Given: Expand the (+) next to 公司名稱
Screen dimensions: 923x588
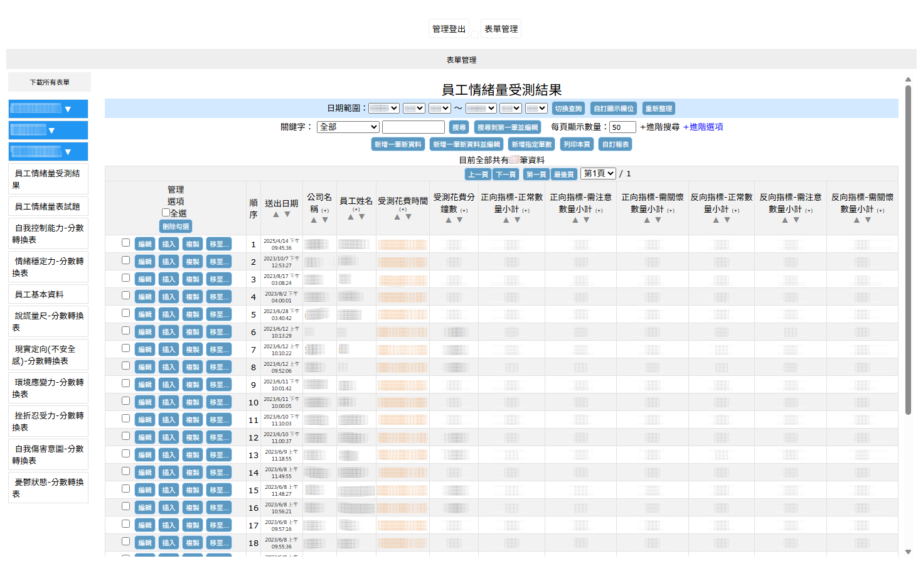Looking at the screenshot, I should [326, 211].
